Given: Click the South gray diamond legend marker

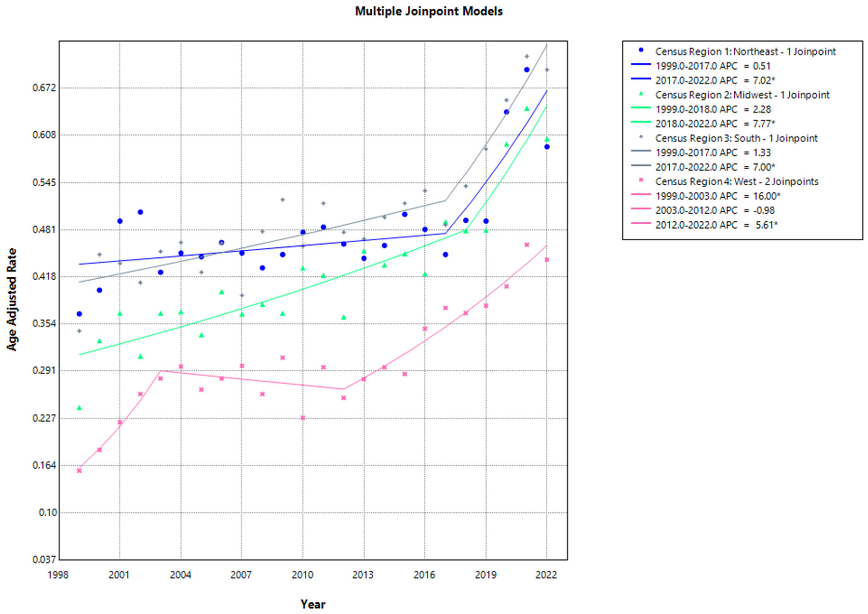Looking at the screenshot, I should click(641, 137).
